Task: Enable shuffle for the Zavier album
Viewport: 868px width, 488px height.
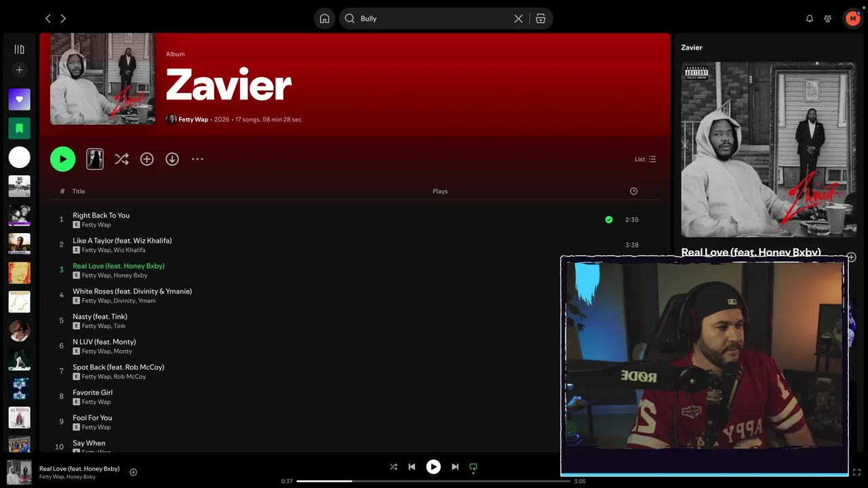Action: click(x=121, y=159)
